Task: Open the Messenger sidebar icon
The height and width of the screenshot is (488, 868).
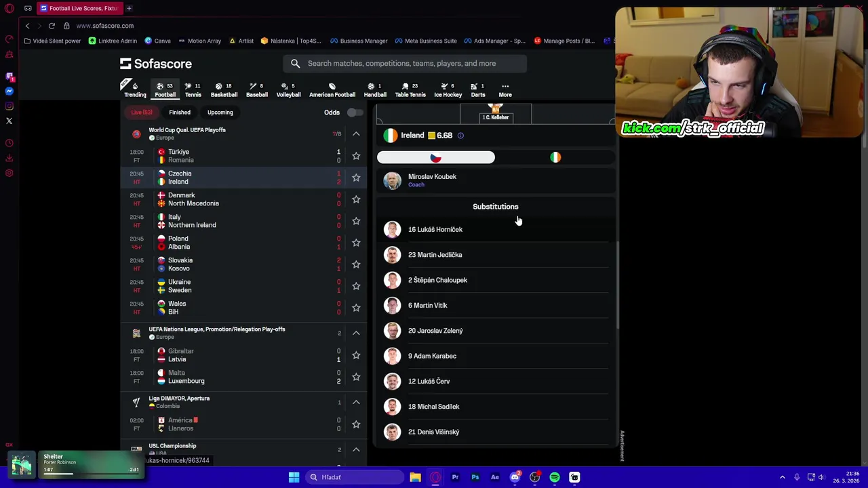Action: pyautogui.click(x=9, y=91)
